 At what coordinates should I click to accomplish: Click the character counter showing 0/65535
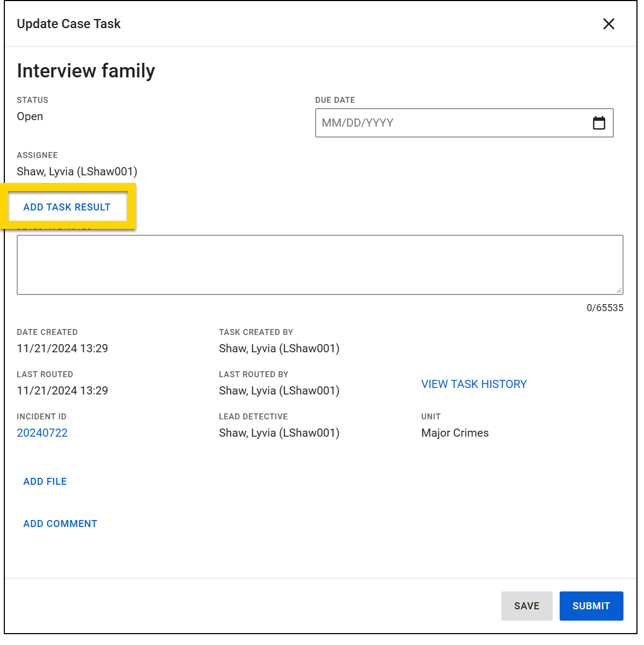(x=605, y=308)
